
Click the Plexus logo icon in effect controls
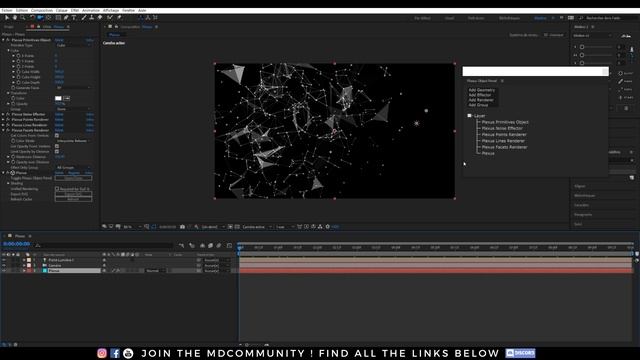click(13, 173)
